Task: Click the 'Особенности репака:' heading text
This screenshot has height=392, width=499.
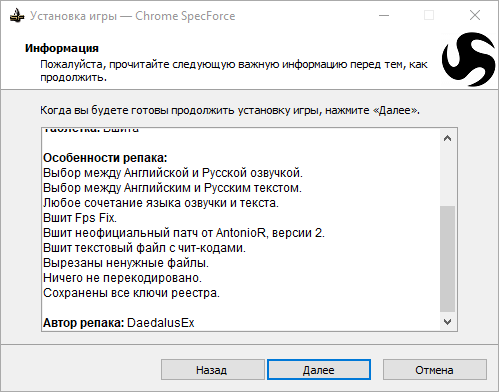Action: coord(105,158)
